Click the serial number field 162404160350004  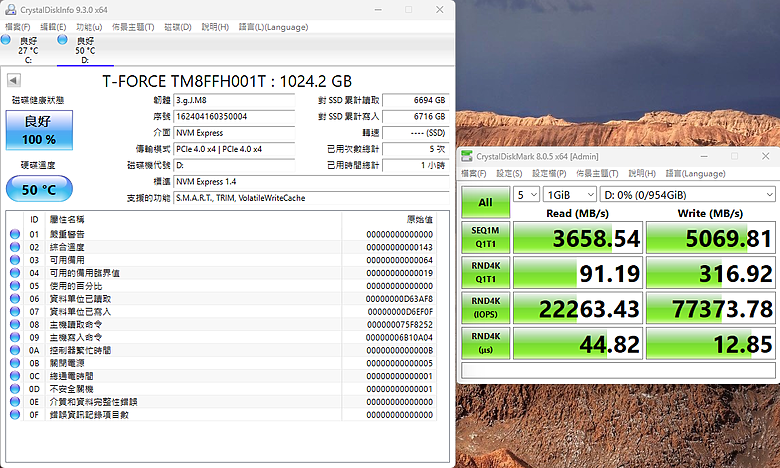(x=234, y=116)
